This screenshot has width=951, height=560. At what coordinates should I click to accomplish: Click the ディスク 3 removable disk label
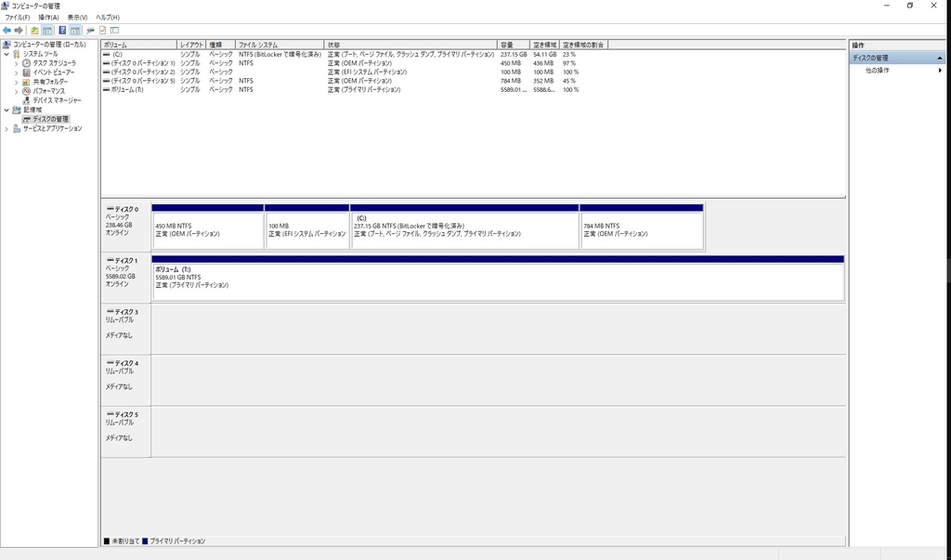[125, 330]
